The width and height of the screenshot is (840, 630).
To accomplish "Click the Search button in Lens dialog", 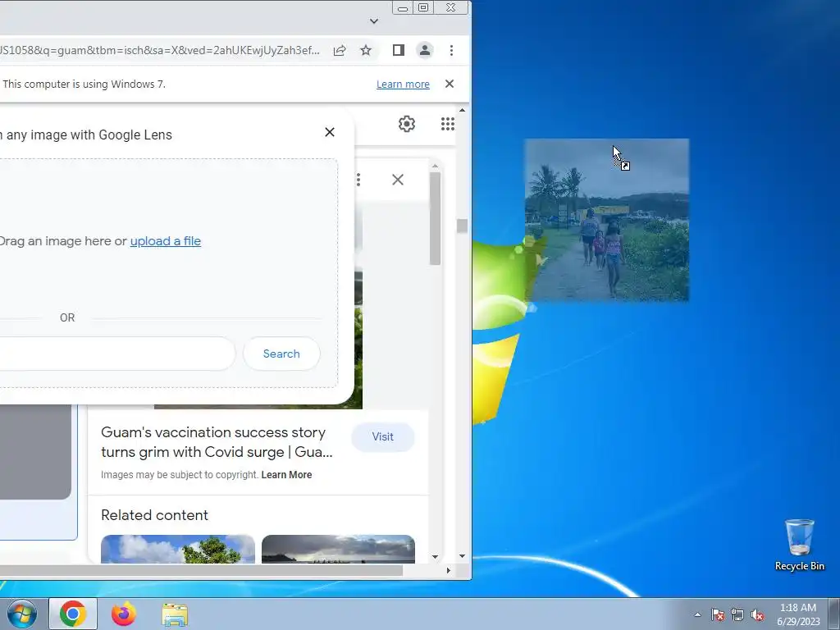I will click(282, 354).
